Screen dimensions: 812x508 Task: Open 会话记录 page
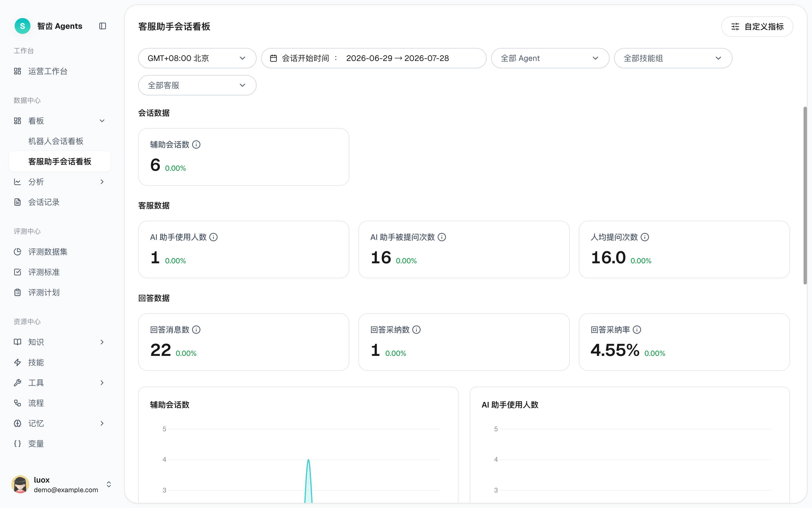click(x=60, y=202)
